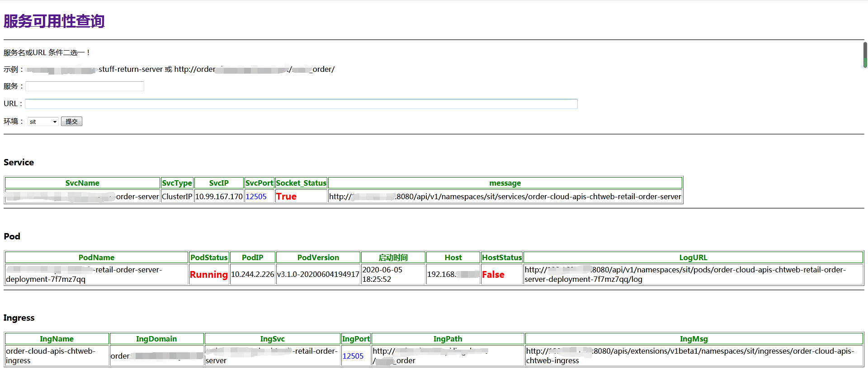This screenshot has height=374, width=868.
Task: Click the red Running pod status
Action: coord(209,275)
